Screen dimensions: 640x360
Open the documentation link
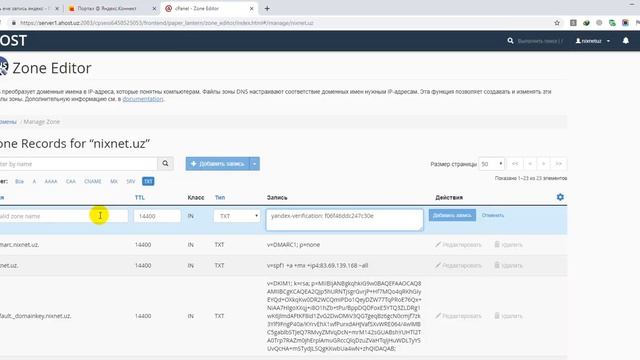143,99
